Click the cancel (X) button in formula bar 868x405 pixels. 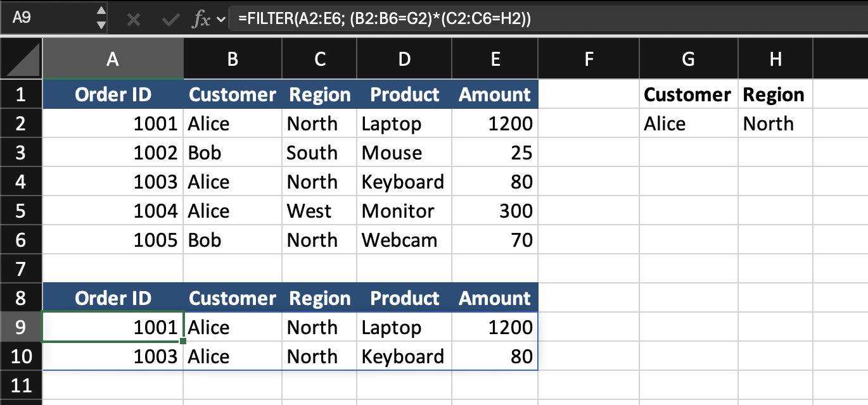click(133, 20)
